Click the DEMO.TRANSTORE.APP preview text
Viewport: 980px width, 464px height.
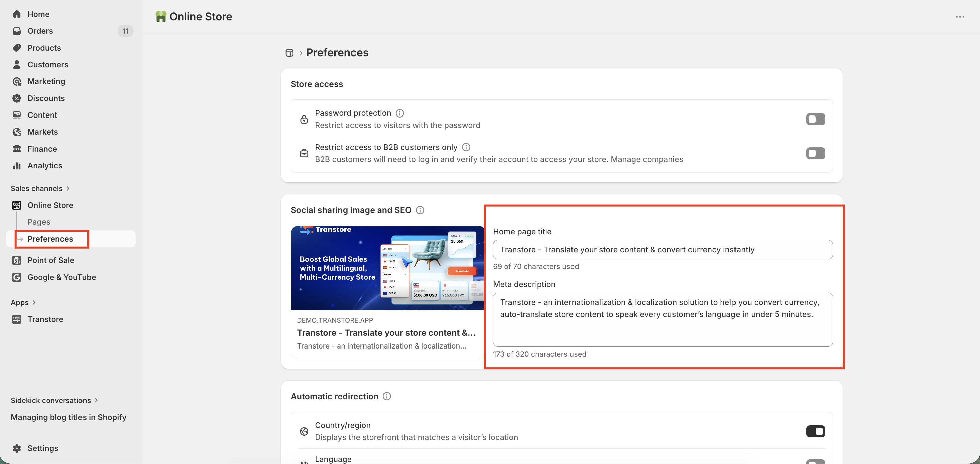tap(335, 320)
